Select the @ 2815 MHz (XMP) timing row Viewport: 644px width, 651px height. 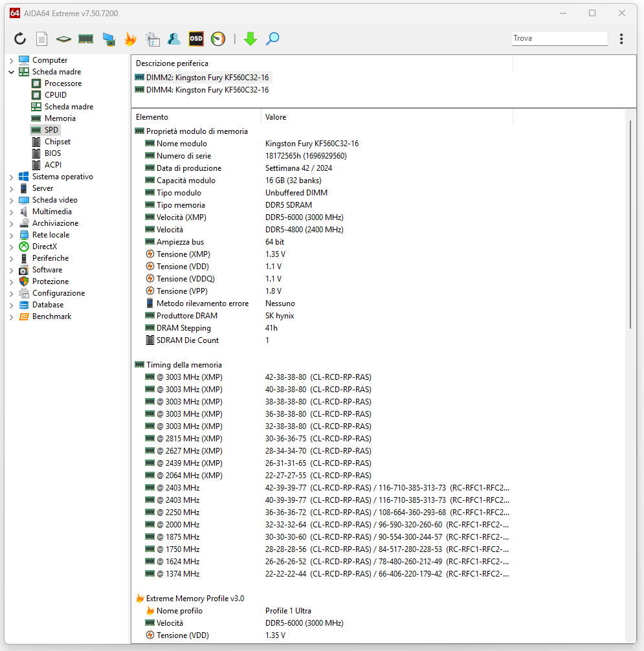322,439
